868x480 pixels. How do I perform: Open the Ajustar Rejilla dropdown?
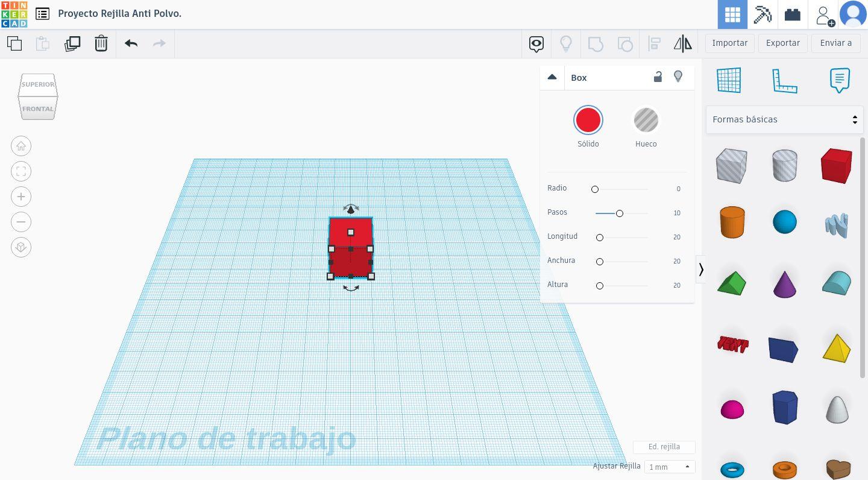[670, 467]
